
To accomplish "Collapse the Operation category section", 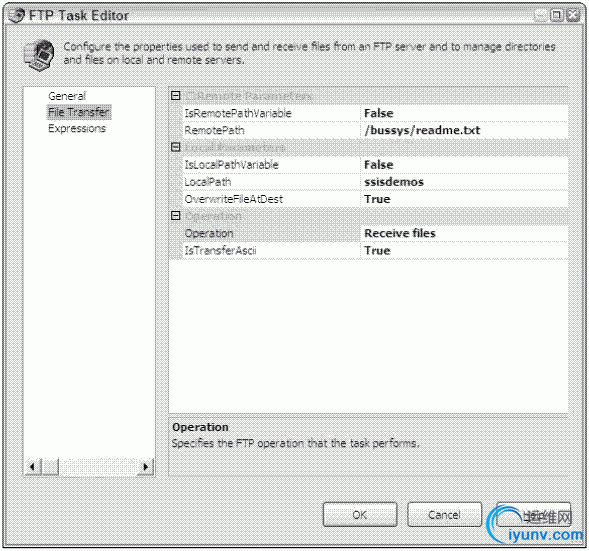I will (176, 216).
